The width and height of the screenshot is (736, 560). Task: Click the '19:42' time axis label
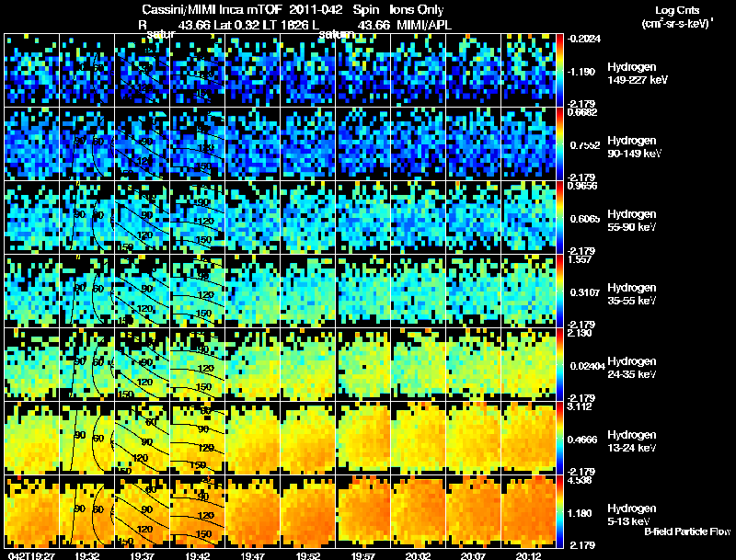(198, 555)
